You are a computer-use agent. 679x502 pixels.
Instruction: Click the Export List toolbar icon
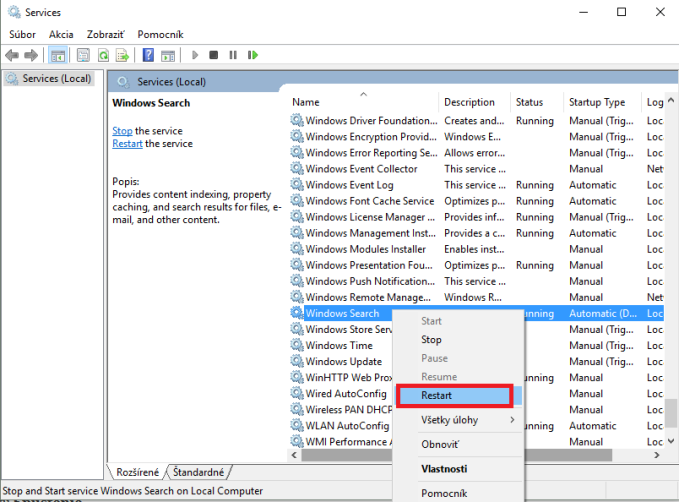(x=123, y=55)
